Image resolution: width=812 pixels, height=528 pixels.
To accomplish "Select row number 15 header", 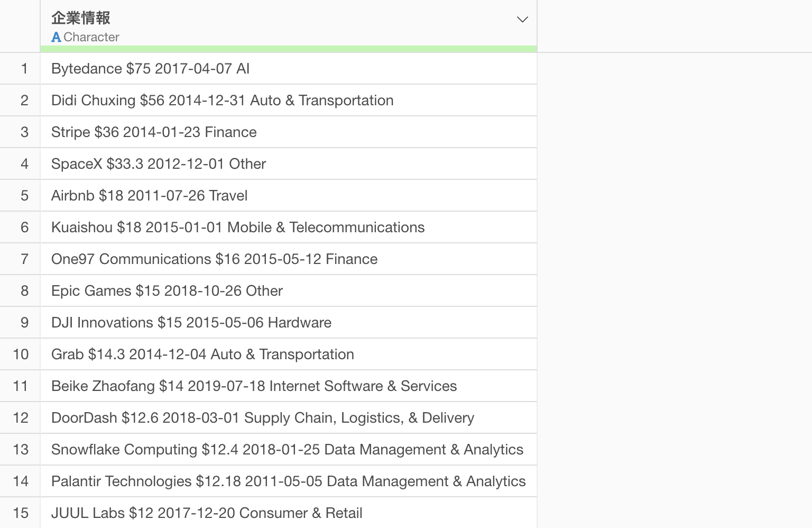I will pos(21,513).
